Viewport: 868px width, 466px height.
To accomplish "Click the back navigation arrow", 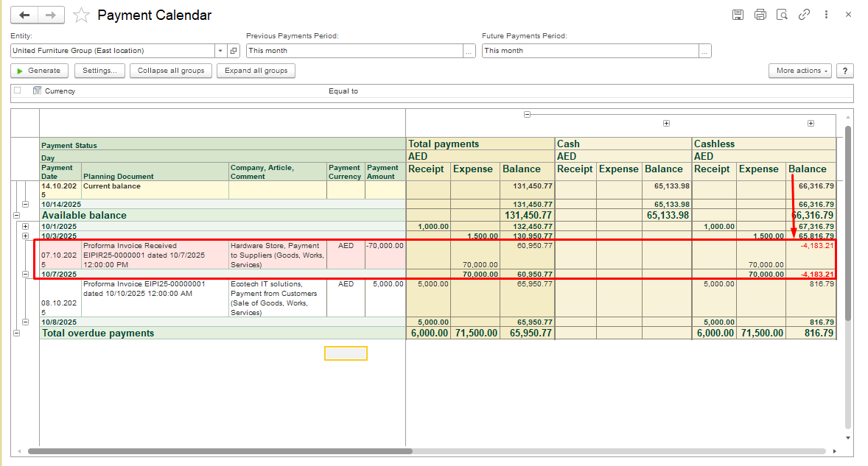I will (24, 15).
